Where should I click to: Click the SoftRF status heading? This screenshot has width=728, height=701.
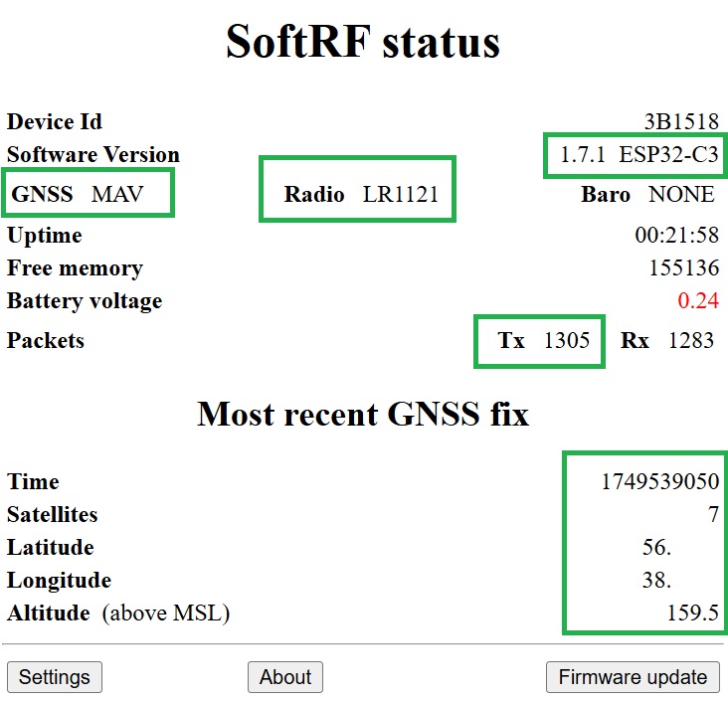363,42
